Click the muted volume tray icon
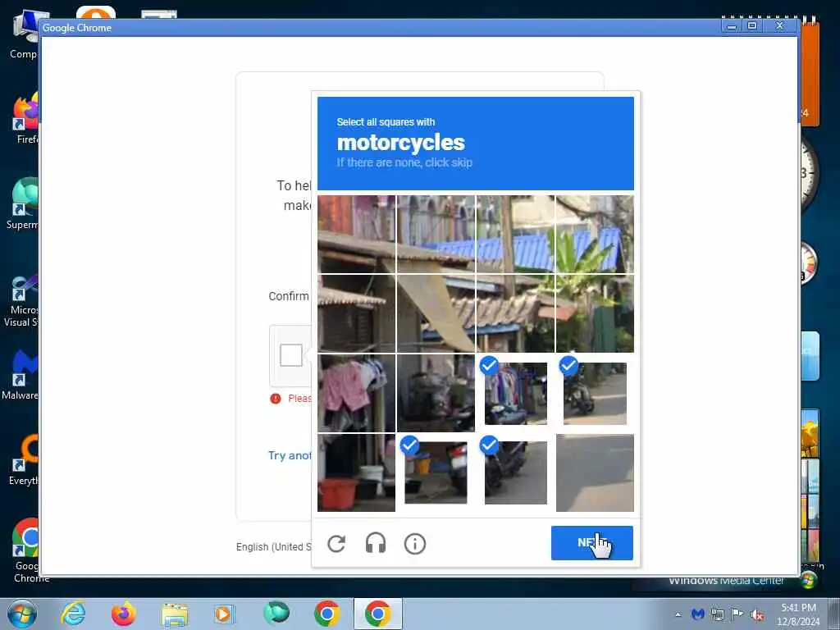Screen dimensions: 840x630 (x=757, y=614)
